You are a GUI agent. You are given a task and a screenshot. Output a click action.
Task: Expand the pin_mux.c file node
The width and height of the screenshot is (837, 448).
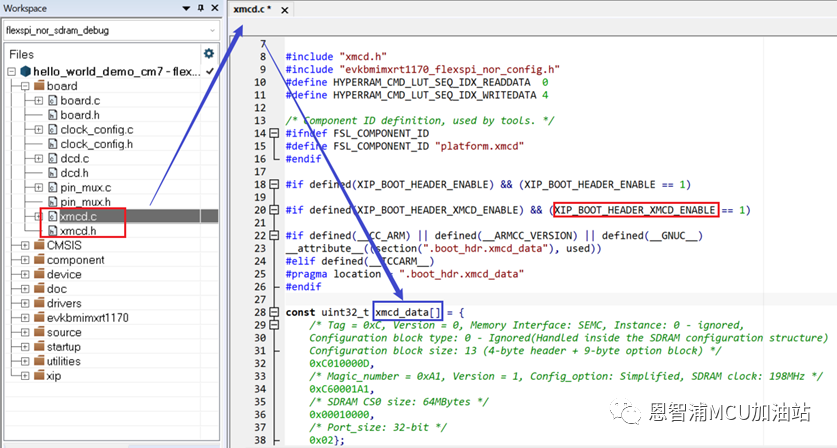38,187
